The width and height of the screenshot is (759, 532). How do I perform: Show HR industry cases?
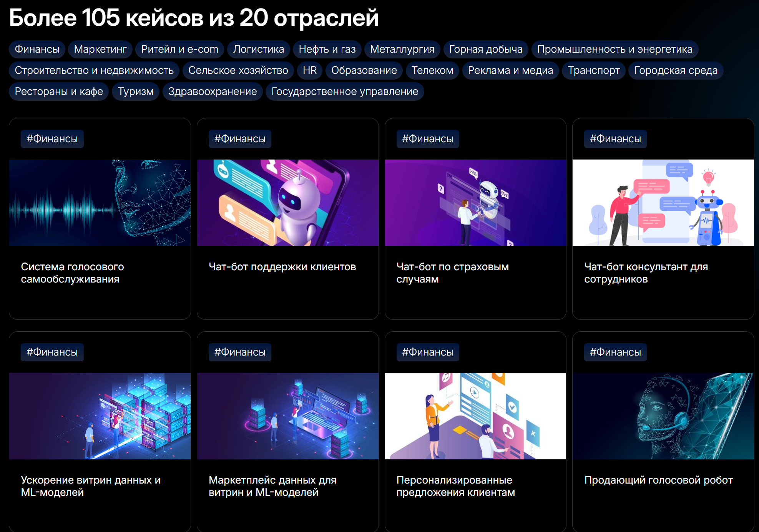pos(310,70)
